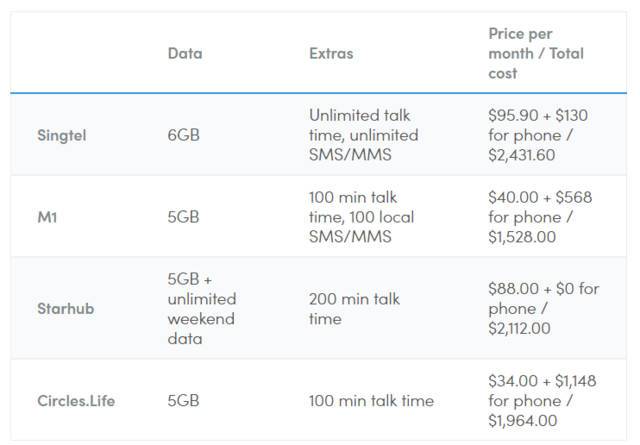Click Starhub's unlimited weekend data cell

click(201, 309)
